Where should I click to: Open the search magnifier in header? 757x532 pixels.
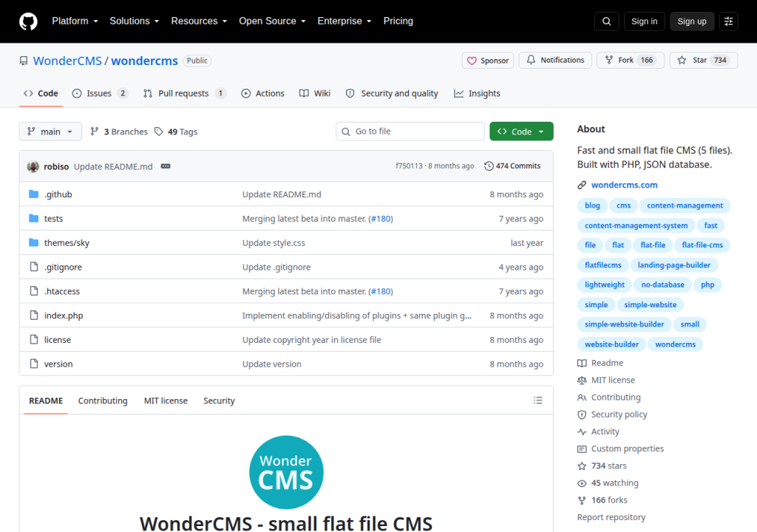[x=606, y=21]
